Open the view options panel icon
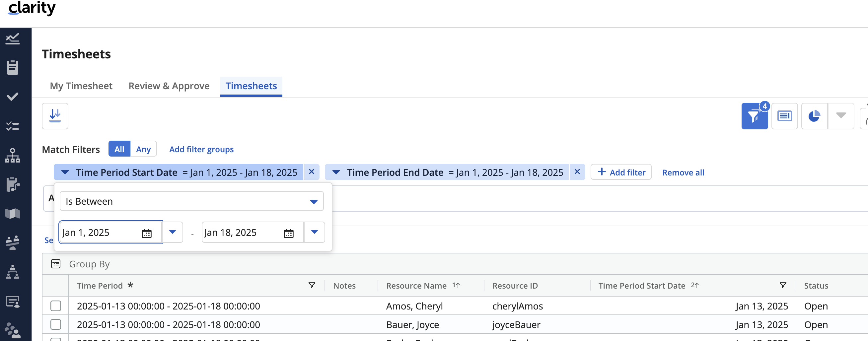 (x=784, y=116)
